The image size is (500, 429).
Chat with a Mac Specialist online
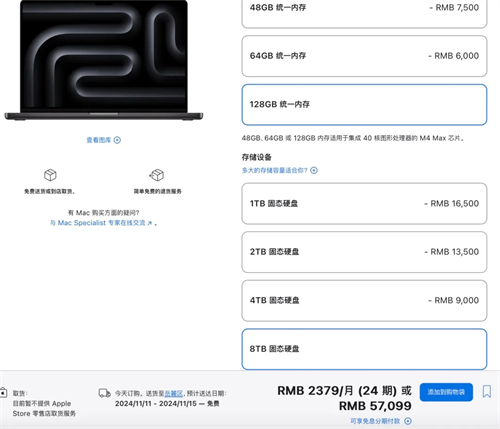click(x=101, y=223)
